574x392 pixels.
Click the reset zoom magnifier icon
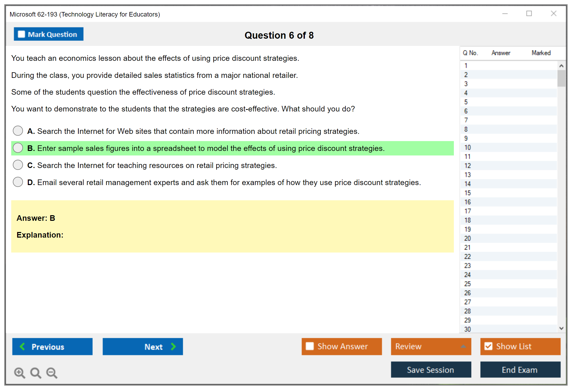(x=36, y=373)
